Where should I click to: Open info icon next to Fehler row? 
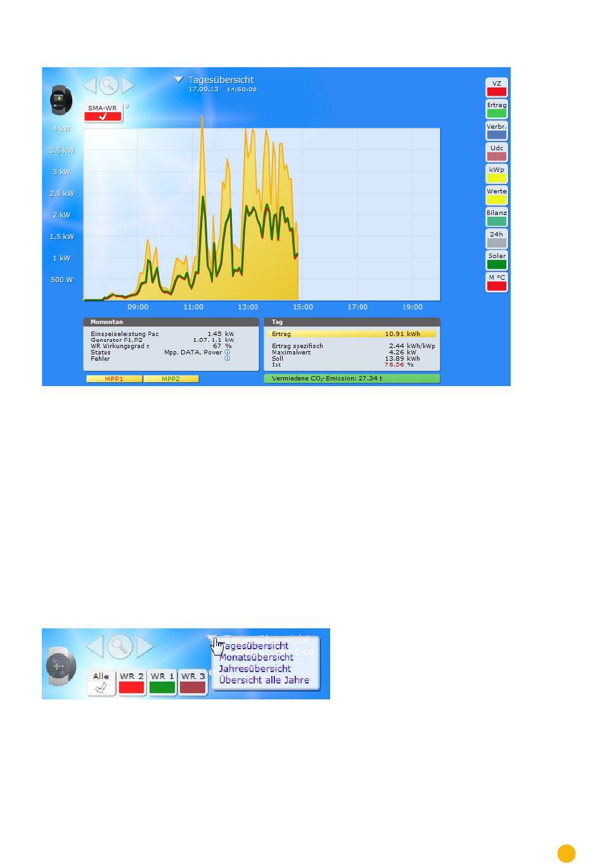click(x=227, y=359)
